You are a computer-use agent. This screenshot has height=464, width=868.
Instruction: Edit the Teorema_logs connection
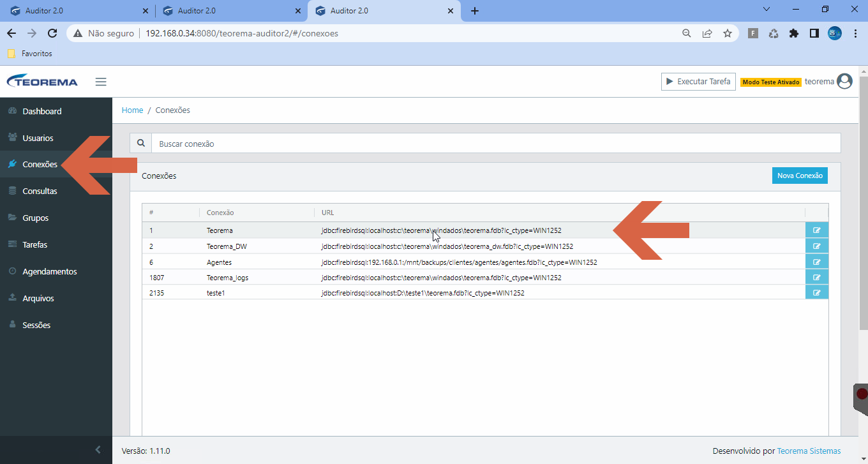[817, 278]
